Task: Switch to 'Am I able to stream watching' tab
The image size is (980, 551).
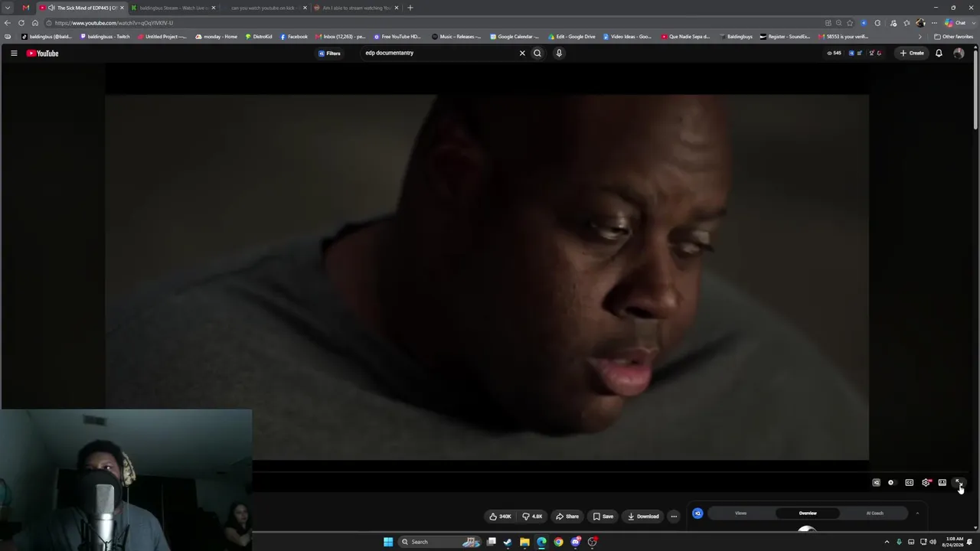Action: pos(356,8)
